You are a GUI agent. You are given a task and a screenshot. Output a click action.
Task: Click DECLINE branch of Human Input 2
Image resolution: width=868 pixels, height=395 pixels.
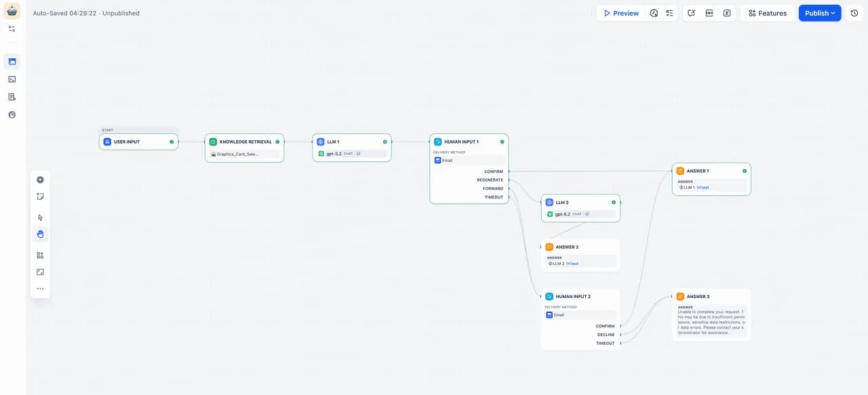(606, 335)
